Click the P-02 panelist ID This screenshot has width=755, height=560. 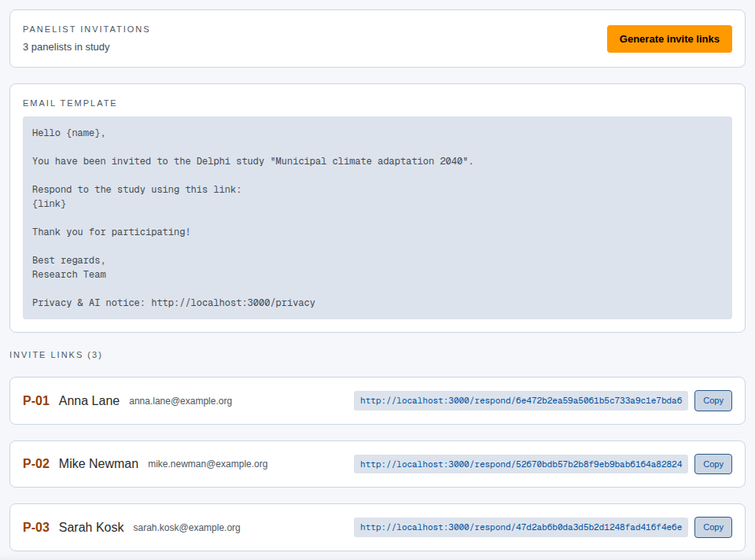coord(36,464)
